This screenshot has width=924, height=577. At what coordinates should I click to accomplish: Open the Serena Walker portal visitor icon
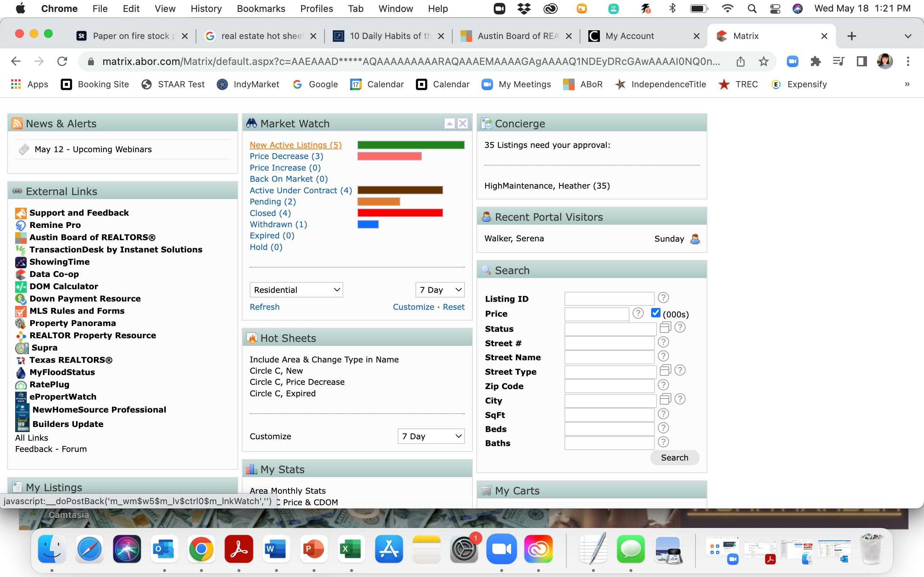[x=695, y=239]
